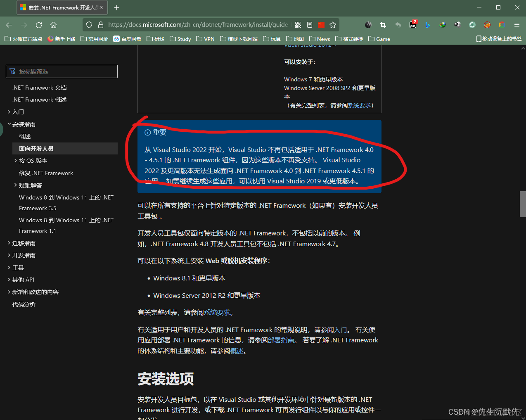Screen dimensions: 526x420
Task: Open the QR code generator icon
Action: tap(298, 25)
